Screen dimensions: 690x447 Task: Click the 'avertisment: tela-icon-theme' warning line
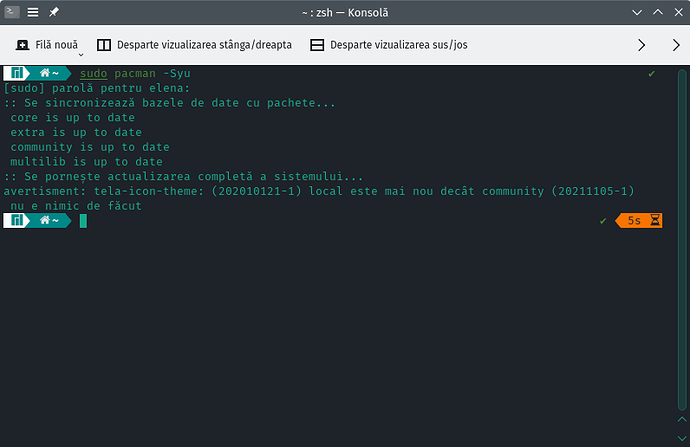coord(319,191)
